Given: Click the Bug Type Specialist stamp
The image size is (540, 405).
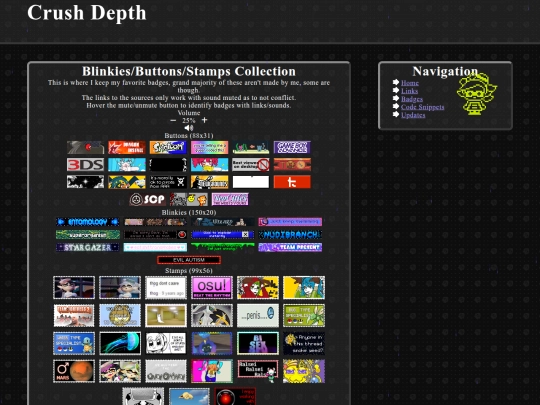Looking at the screenshot, I should 304,315.
